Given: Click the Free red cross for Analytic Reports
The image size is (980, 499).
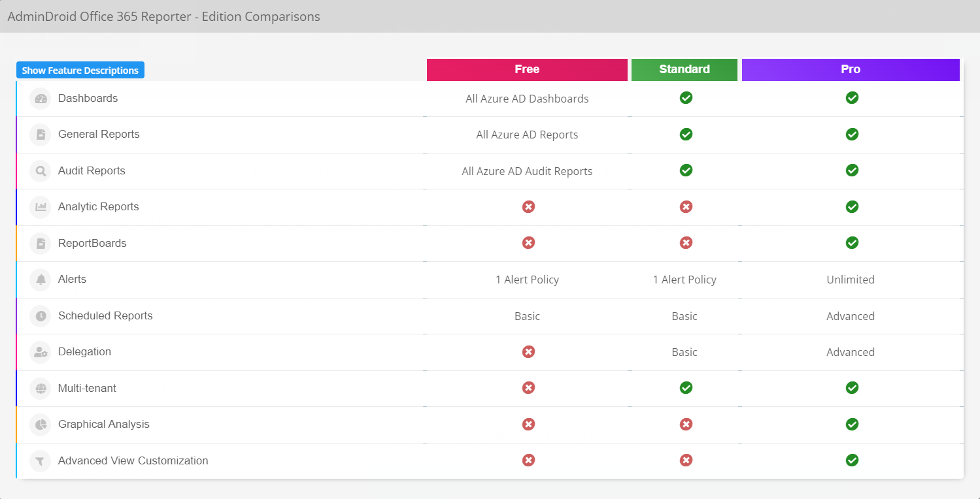Looking at the screenshot, I should [x=528, y=206].
